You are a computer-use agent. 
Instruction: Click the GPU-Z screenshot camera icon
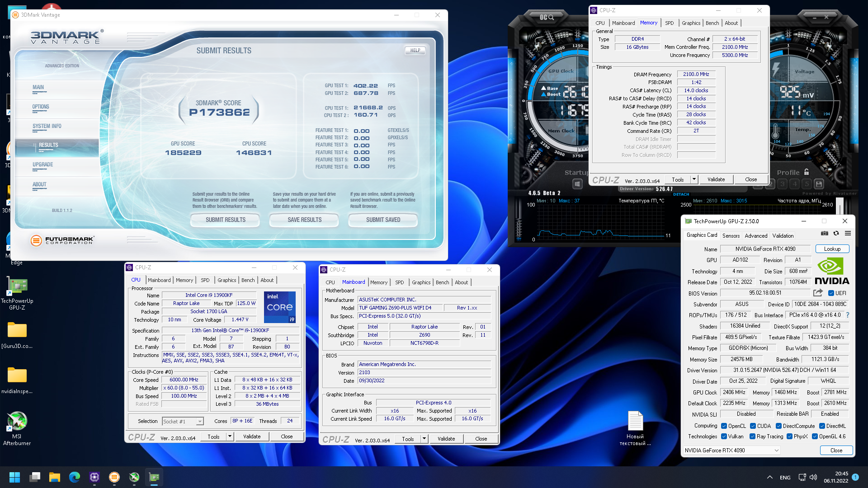tap(825, 234)
